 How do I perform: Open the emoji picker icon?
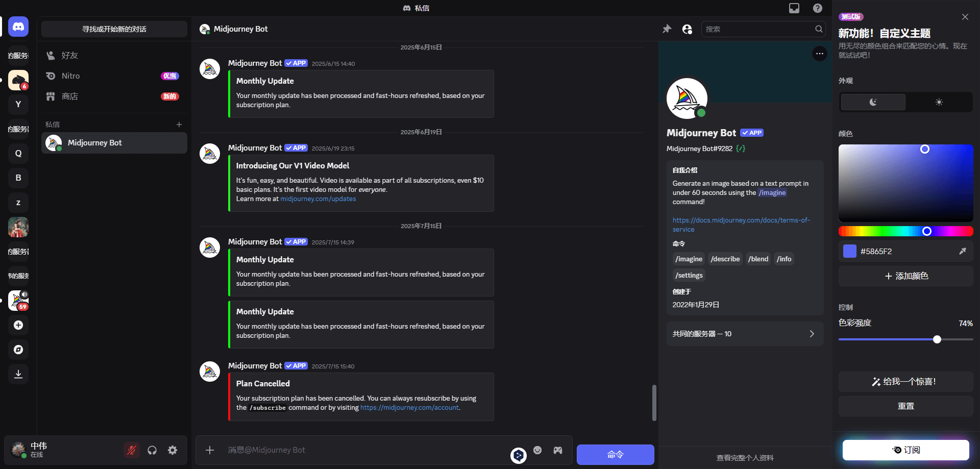pos(537,450)
